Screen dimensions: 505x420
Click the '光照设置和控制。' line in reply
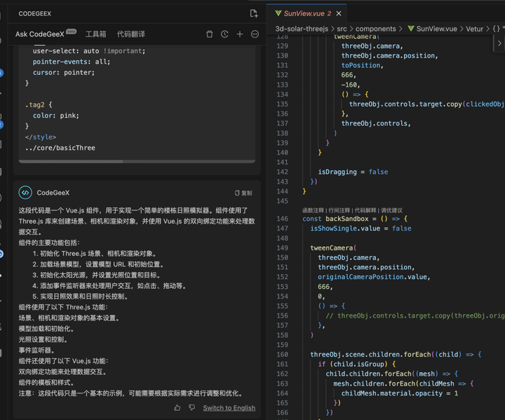[x=44, y=339]
